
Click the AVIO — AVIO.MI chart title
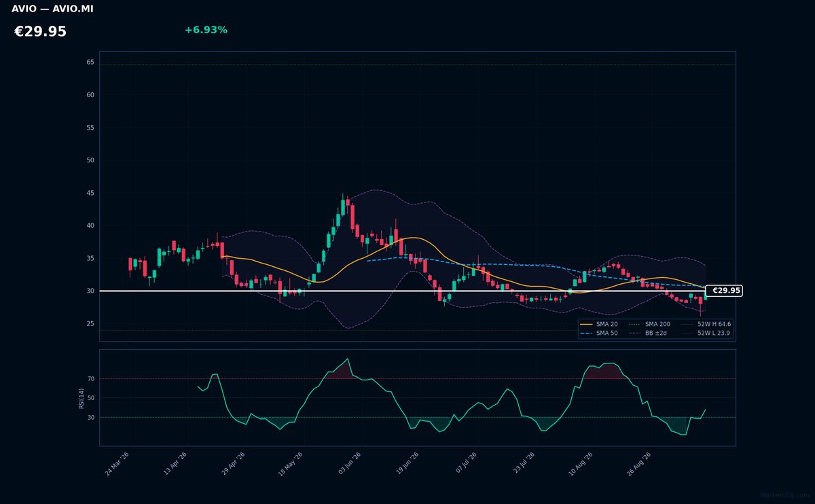tap(52, 9)
